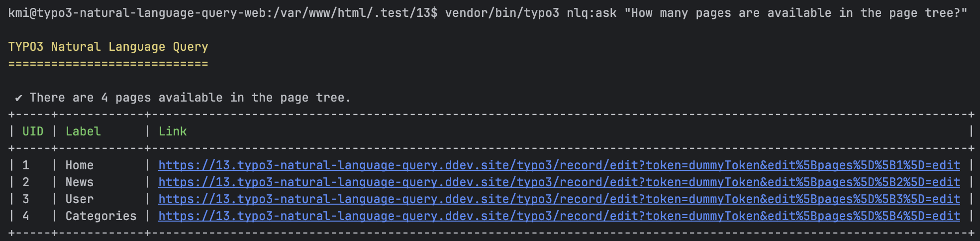Screen dimensions: 980x241
Task: Click the green checkmark before the result
Action: tap(19, 98)
